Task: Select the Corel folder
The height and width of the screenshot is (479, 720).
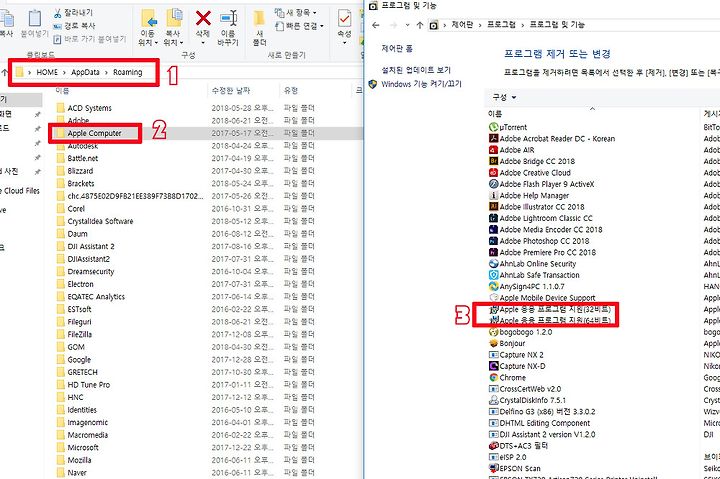Action: coord(71,209)
